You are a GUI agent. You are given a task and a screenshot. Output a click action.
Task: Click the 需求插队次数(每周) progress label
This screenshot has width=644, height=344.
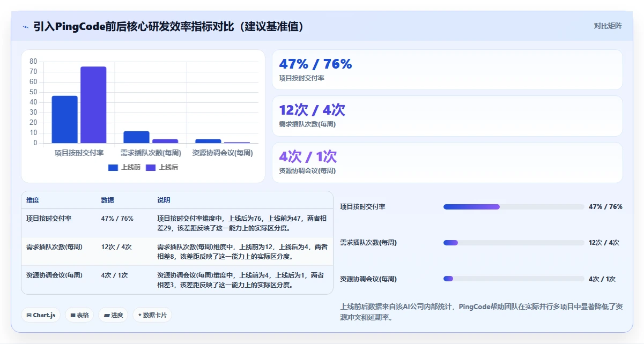coord(368,243)
